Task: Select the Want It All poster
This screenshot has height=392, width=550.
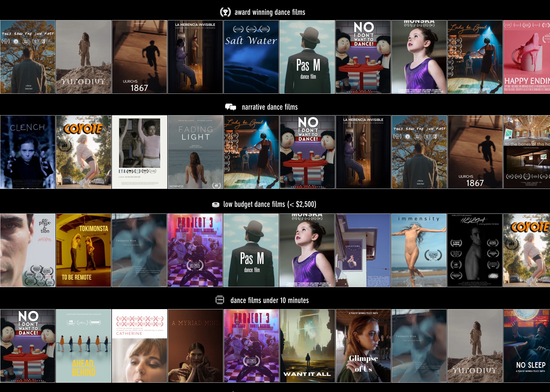Action: tap(307, 346)
